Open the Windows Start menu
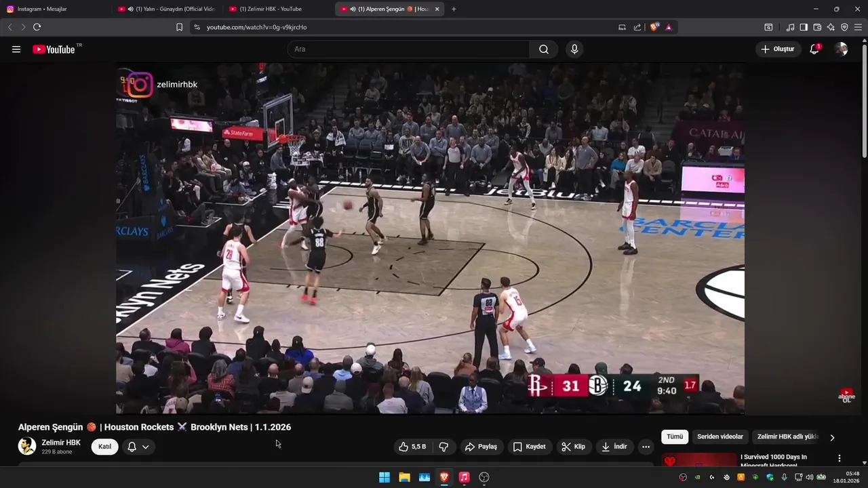The height and width of the screenshot is (488, 868). tap(384, 477)
